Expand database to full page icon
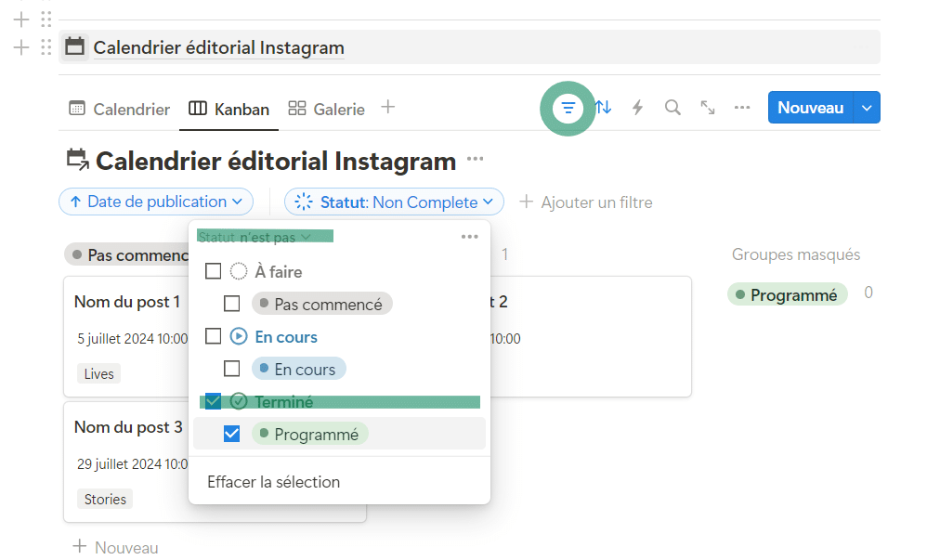 click(x=708, y=108)
